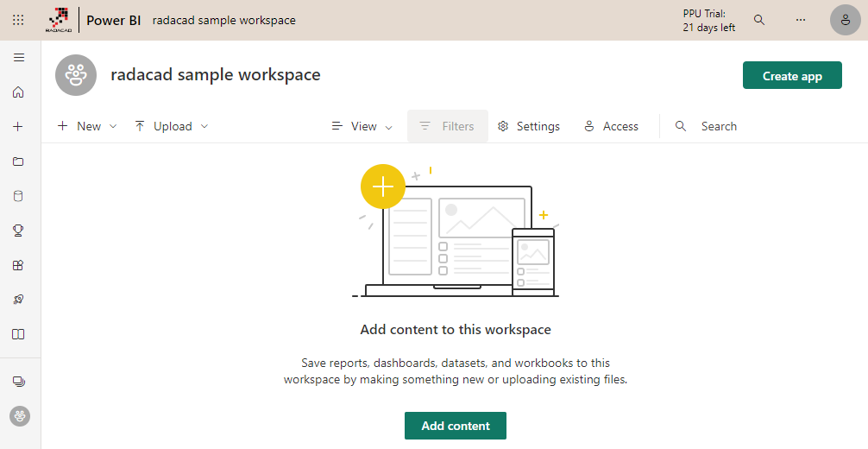Open the Workspaces icon in sidebar
This screenshot has height=449, width=868.
[18, 382]
